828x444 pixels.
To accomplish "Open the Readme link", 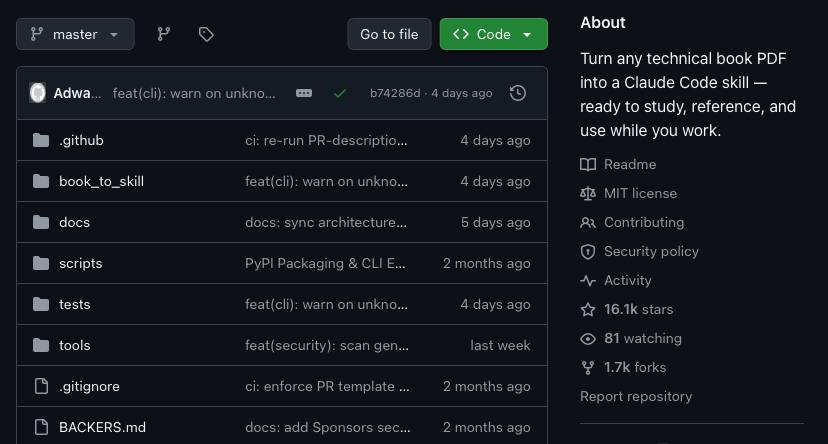I will (x=630, y=165).
